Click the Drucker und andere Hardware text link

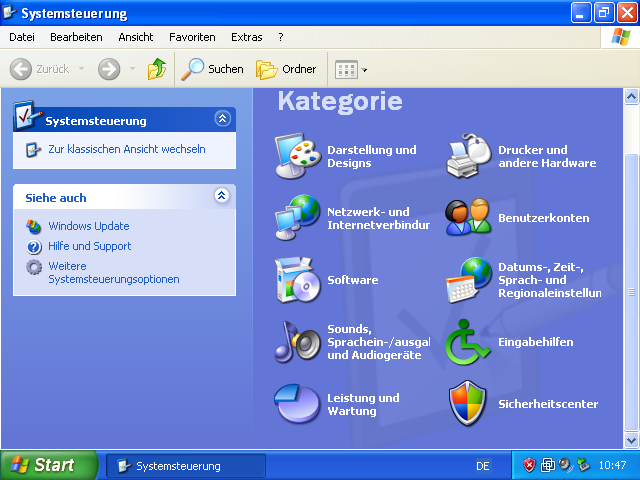547,156
